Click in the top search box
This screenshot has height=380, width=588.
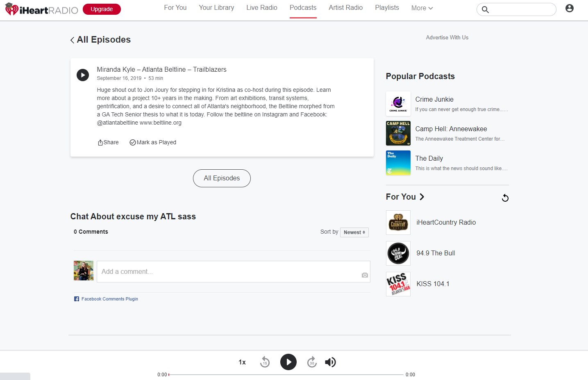pyautogui.click(x=516, y=9)
